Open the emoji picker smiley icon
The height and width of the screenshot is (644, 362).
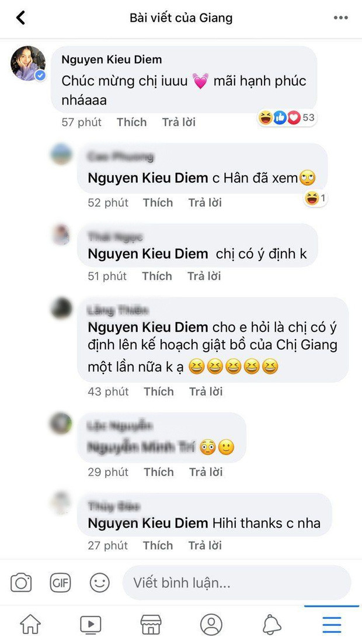(x=99, y=583)
